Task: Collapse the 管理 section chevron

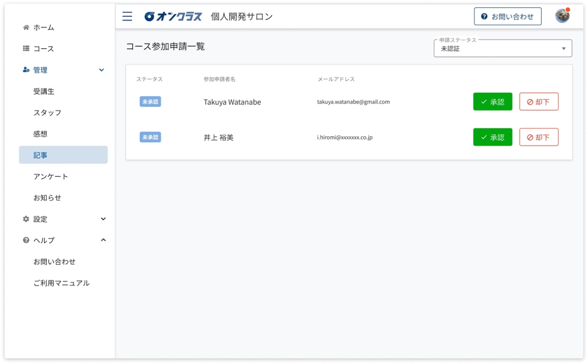Action: click(101, 70)
